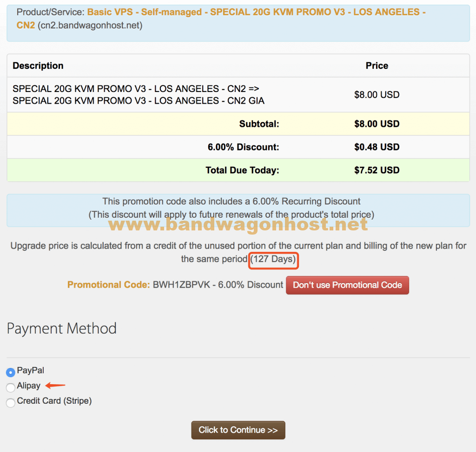The width and height of the screenshot is (476, 452).
Task: Click the "6.00% Discount:" row label
Action: click(243, 147)
